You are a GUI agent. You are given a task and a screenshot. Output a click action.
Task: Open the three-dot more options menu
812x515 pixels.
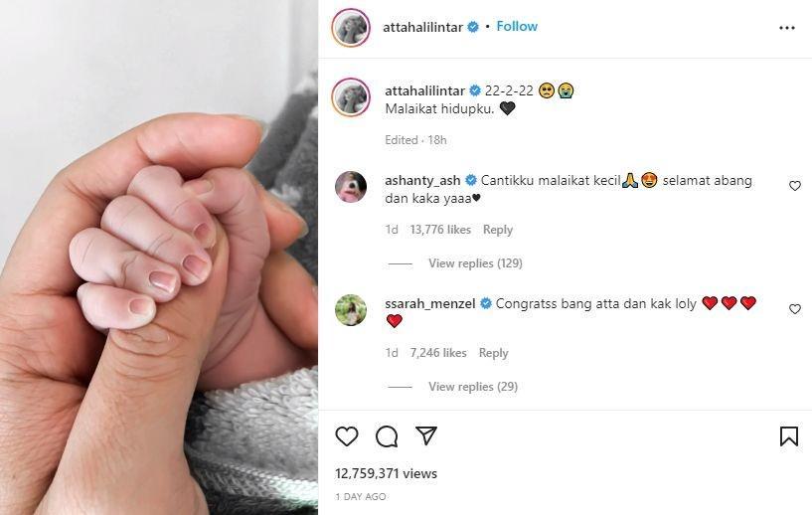tap(786, 28)
